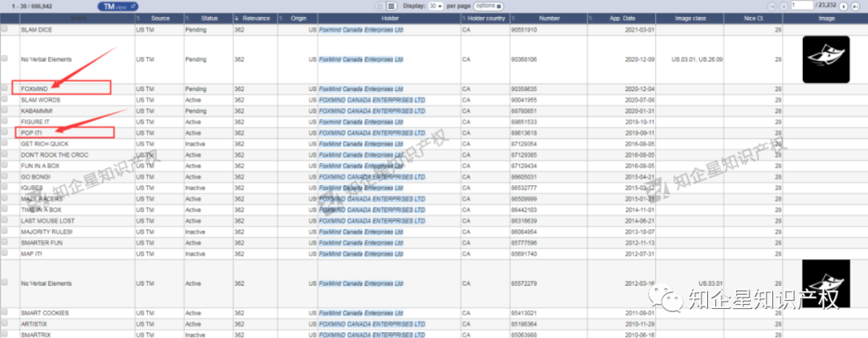Open holder link in SLAM DICE row
This screenshot has height=338, width=868.
[362, 30]
